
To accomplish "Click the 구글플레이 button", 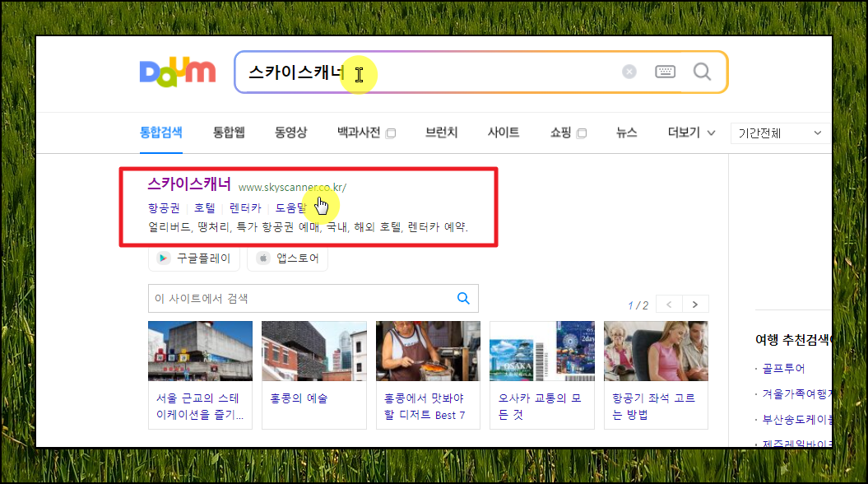I will (x=193, y=258).
